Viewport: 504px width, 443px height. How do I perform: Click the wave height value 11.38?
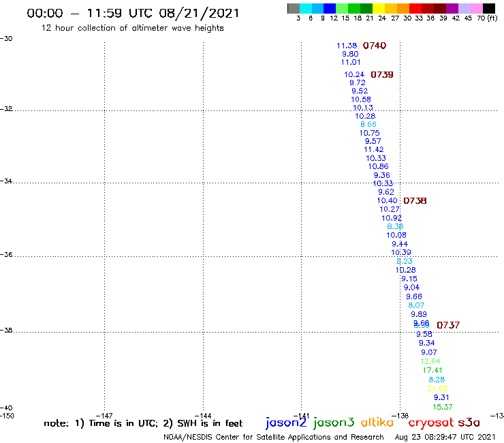tap(347, 46)
